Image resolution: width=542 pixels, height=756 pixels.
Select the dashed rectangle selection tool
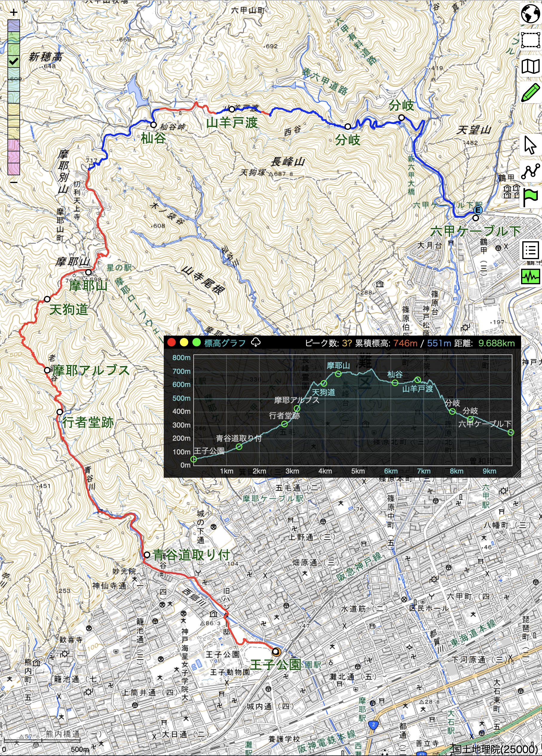pyautogui.click(x=530, y=40)
